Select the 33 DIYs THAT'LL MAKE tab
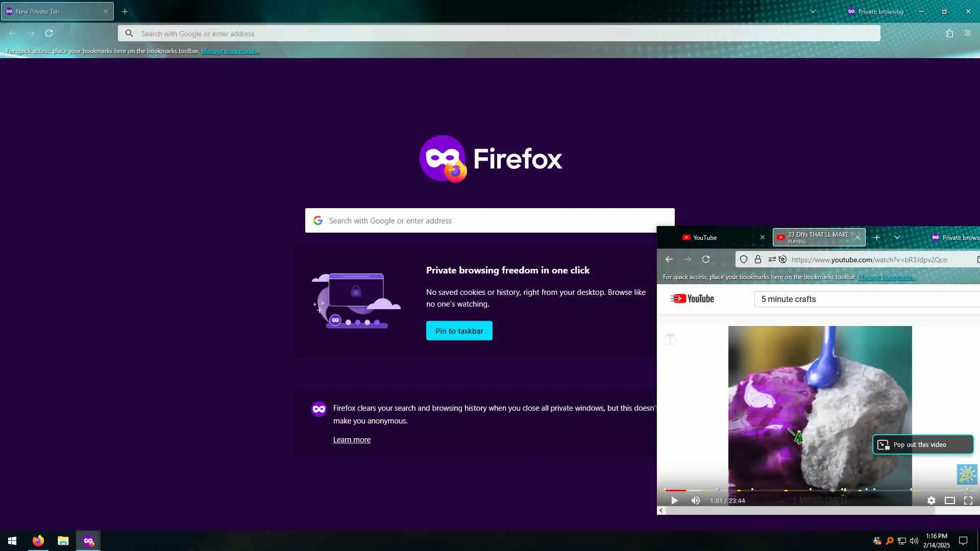This screenshot has width=980, height=551. (x=816, y=237)
